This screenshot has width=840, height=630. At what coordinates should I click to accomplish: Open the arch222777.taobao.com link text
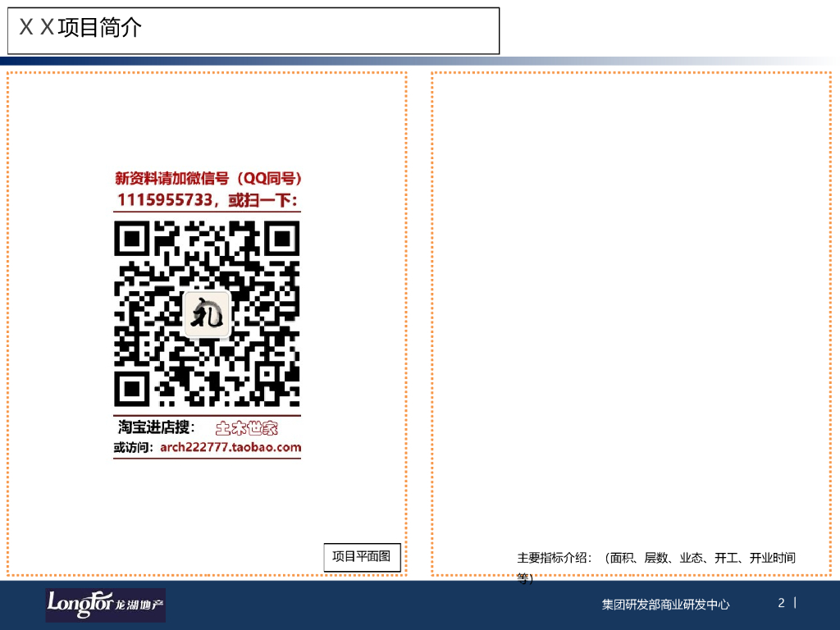pyautogui.click(x=231, y=447)
